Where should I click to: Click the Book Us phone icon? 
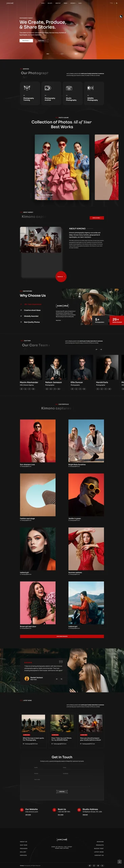54,810
